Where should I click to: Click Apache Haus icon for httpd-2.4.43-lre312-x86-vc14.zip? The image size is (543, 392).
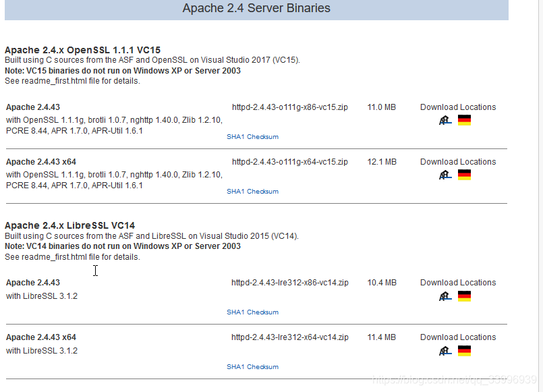[x=445, y=296]
